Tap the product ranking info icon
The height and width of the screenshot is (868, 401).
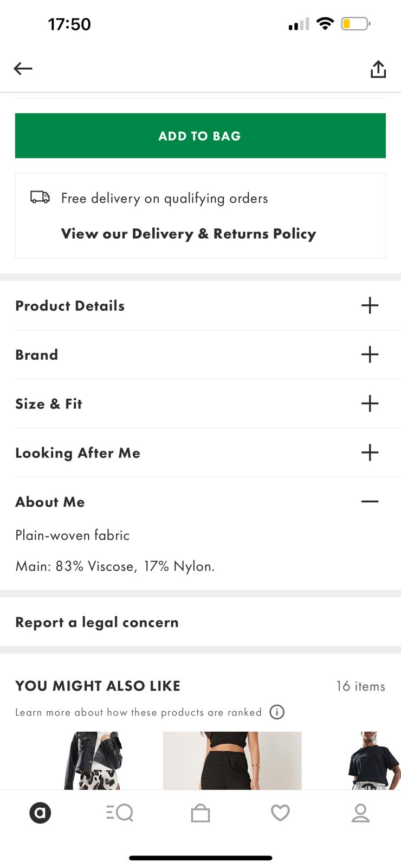pos(277,712)
